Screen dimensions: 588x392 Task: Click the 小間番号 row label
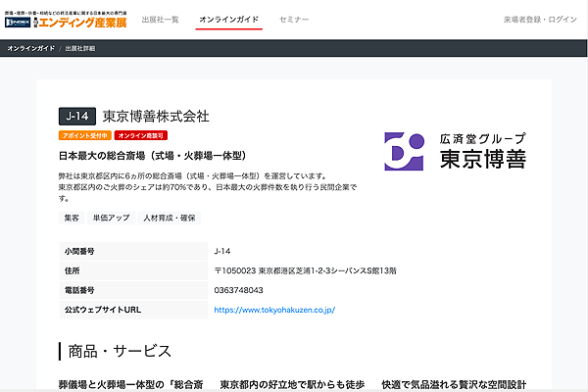pos(133,251)
